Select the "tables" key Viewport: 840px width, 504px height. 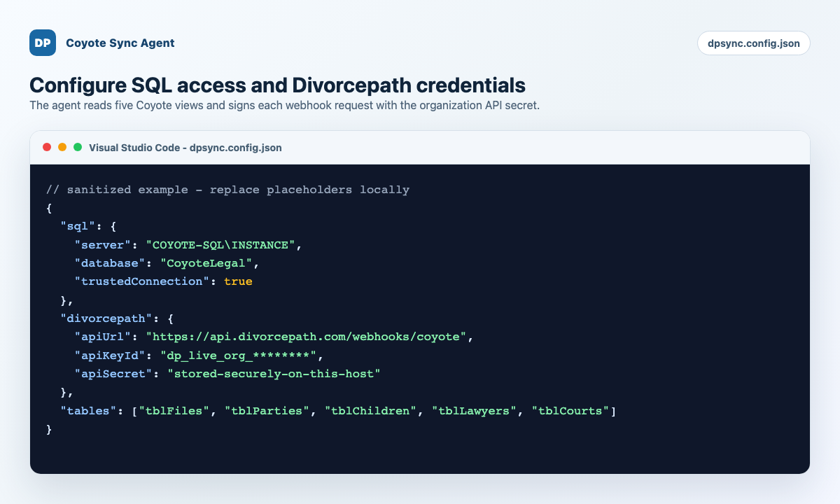(89, 411)
